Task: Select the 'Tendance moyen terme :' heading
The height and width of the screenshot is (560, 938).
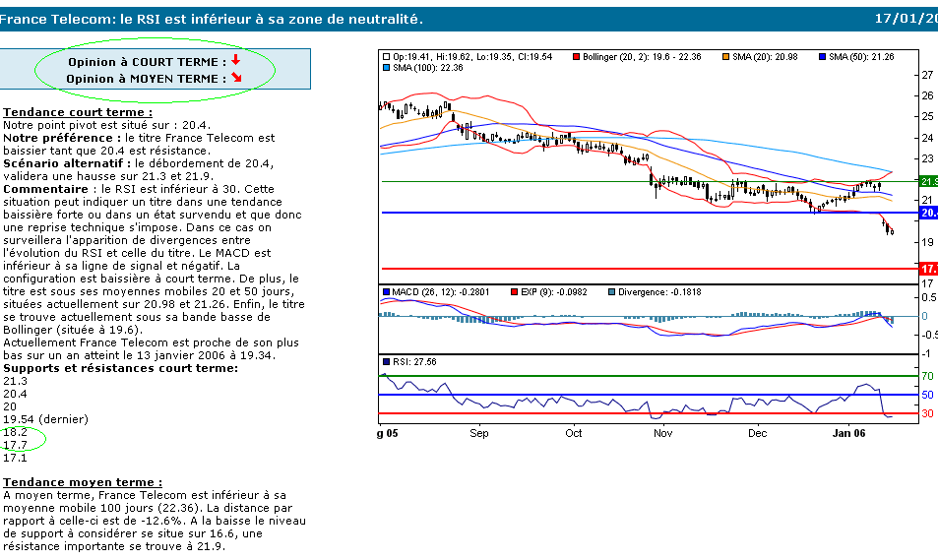Action: 83,482
